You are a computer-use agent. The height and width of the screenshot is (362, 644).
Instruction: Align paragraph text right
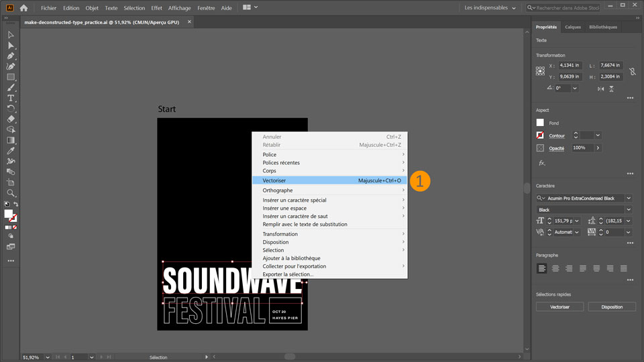(569, 268)
